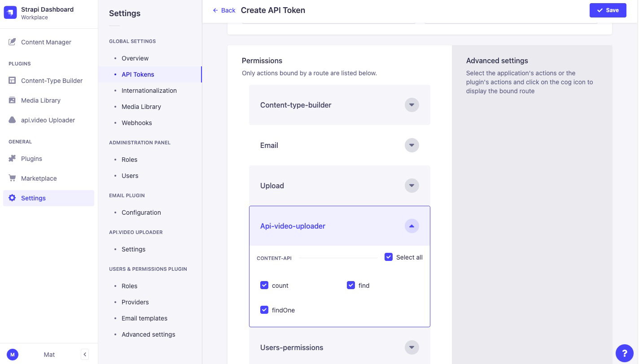This screenshot has height=364, width=639.
Task: Click the Marketplace shopping cart icon
Action: [12, 178]
